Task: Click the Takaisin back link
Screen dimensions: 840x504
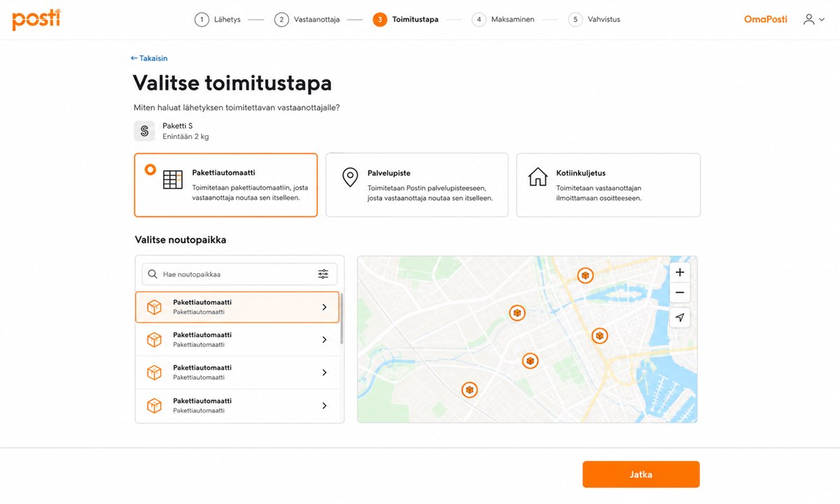Action: click(x=149, y=58)
